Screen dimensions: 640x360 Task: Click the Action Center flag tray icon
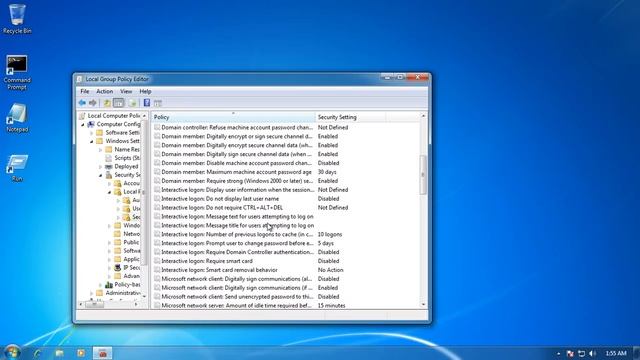point(570,353)
